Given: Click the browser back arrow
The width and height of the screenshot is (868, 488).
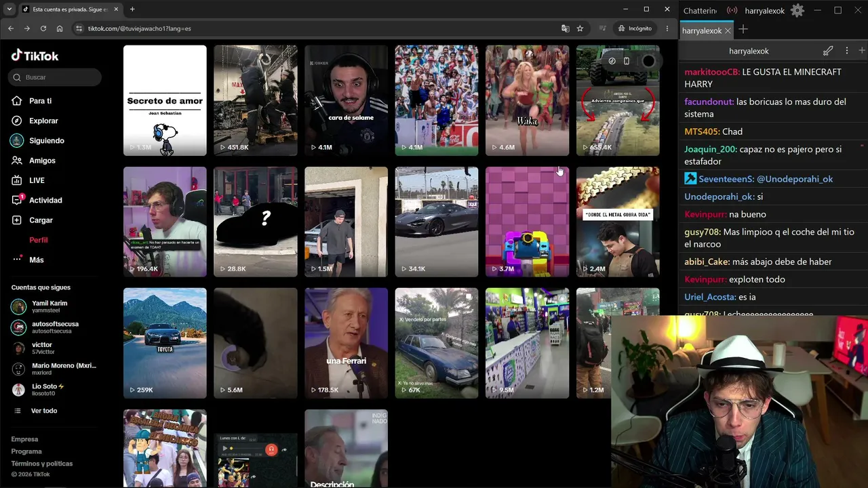Looking at the screenshot, I should click(x=11, y=28).
